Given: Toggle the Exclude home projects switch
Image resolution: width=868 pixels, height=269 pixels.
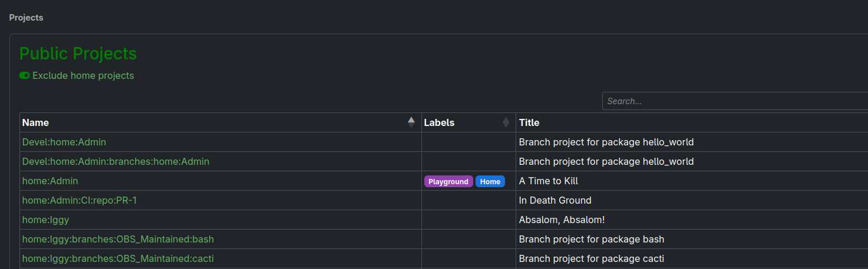Looking at the screenshot, I should click(24, 75).
